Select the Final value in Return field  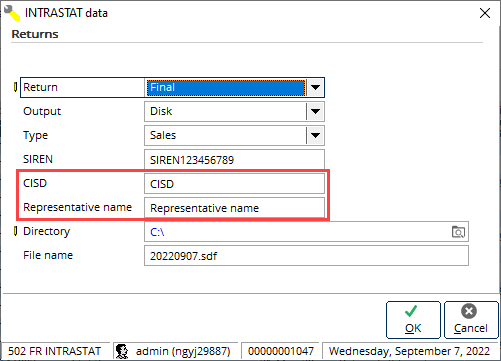point(226,87)
